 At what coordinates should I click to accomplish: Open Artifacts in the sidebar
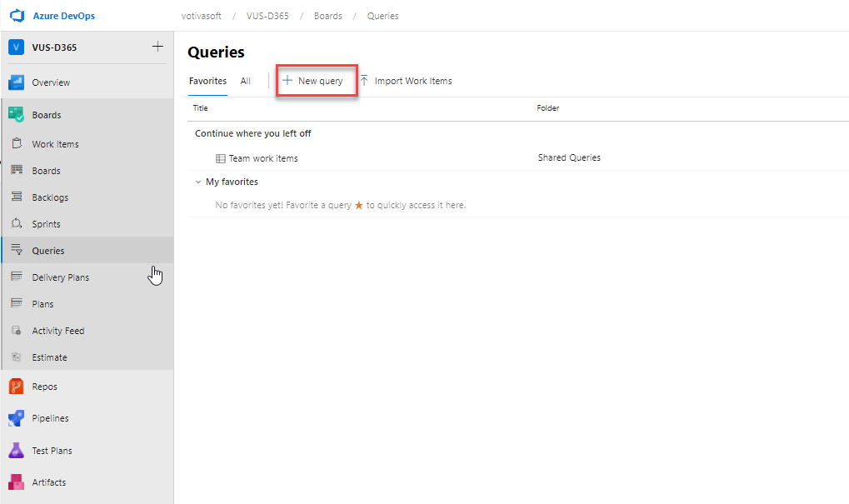[48, 482]
